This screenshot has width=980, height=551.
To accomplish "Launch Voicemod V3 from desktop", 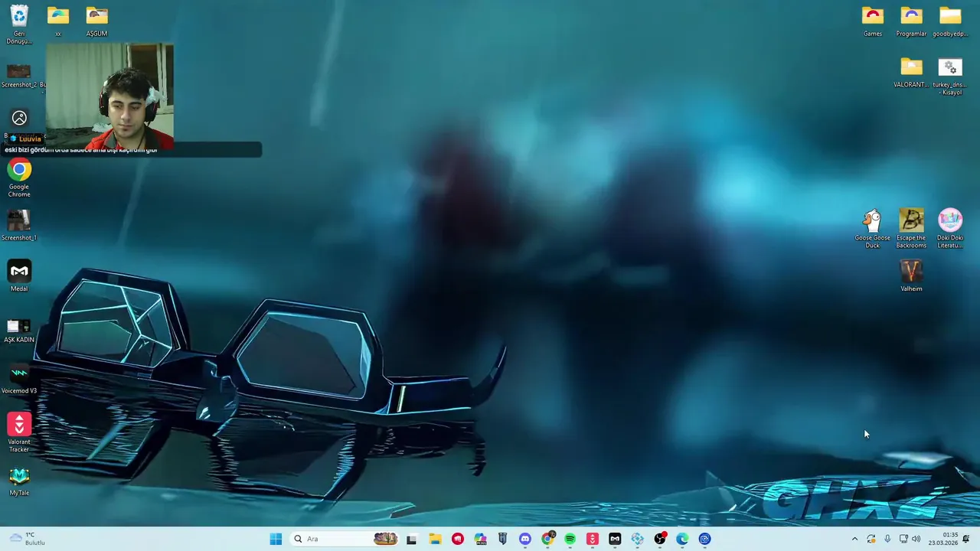I will (19, 378).
